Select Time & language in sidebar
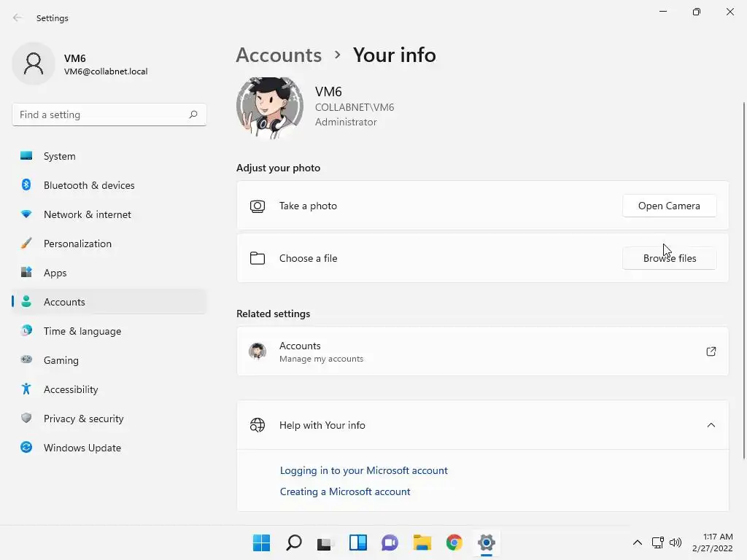This screenshot has width=747, height=560. [x=82, y=331]
